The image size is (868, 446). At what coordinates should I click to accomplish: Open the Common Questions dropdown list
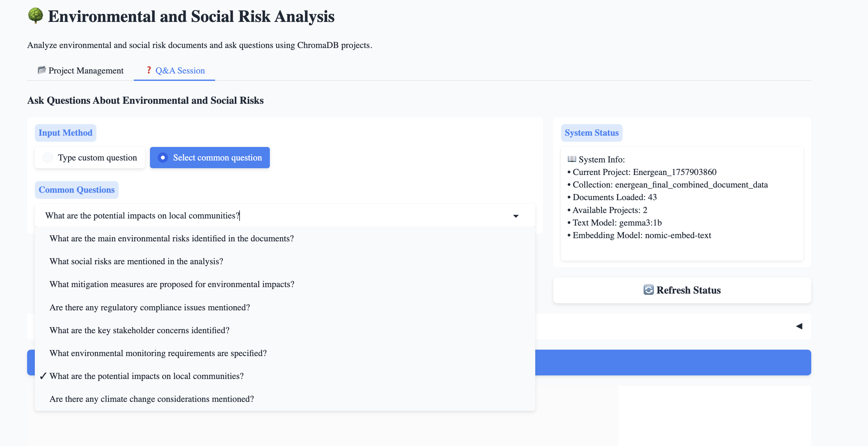270,216
